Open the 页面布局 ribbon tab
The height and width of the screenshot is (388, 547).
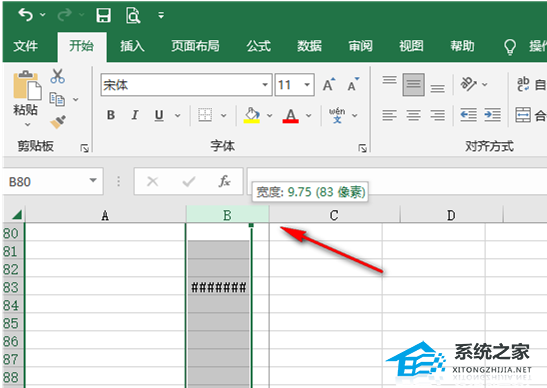195,46
